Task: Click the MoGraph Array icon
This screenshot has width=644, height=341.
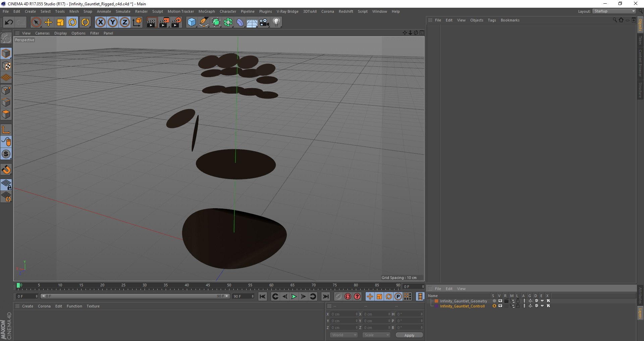Action: (x=228, y=22)
